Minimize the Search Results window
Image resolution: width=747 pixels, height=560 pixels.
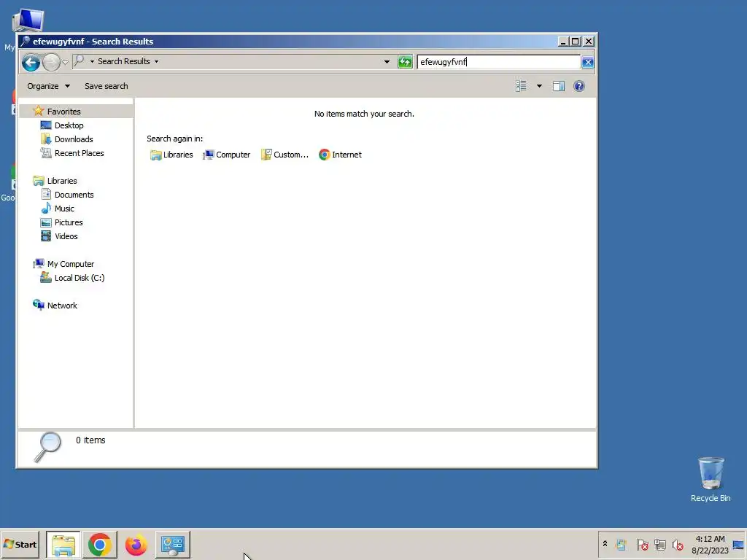click(x=563, y=42)
